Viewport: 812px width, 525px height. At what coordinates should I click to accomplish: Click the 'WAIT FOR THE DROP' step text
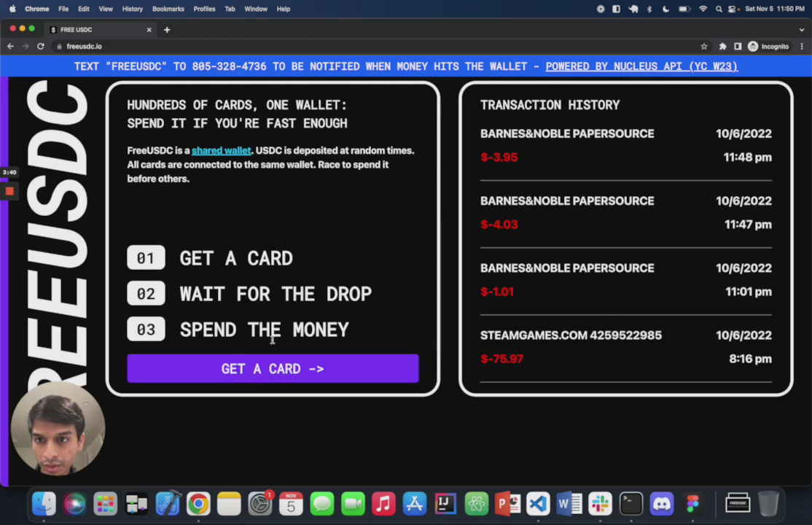(276, 294)
